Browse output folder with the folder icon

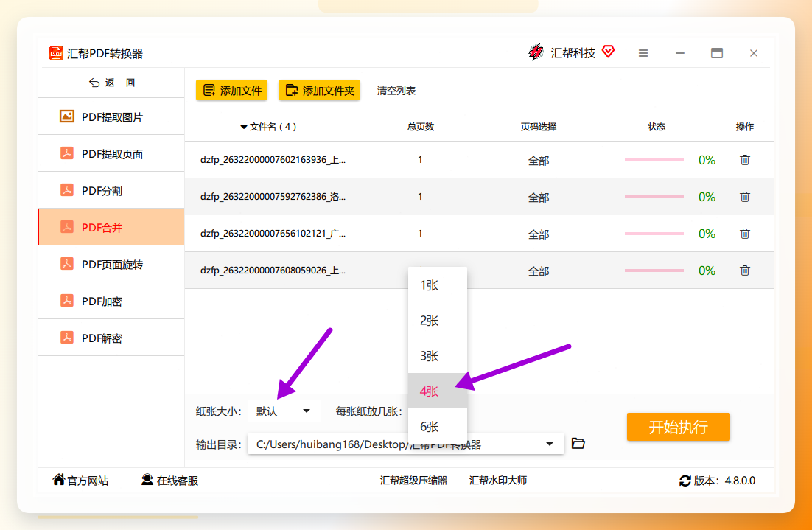(578, 444)
